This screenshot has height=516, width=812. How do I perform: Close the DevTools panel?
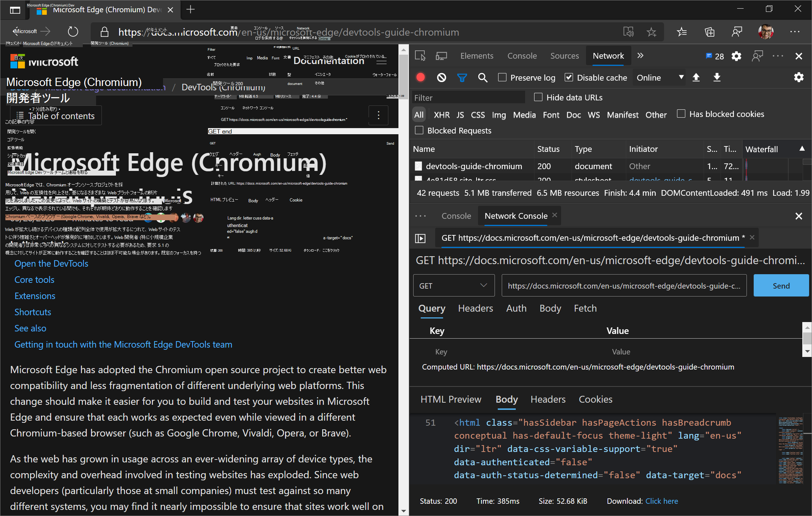799,56
